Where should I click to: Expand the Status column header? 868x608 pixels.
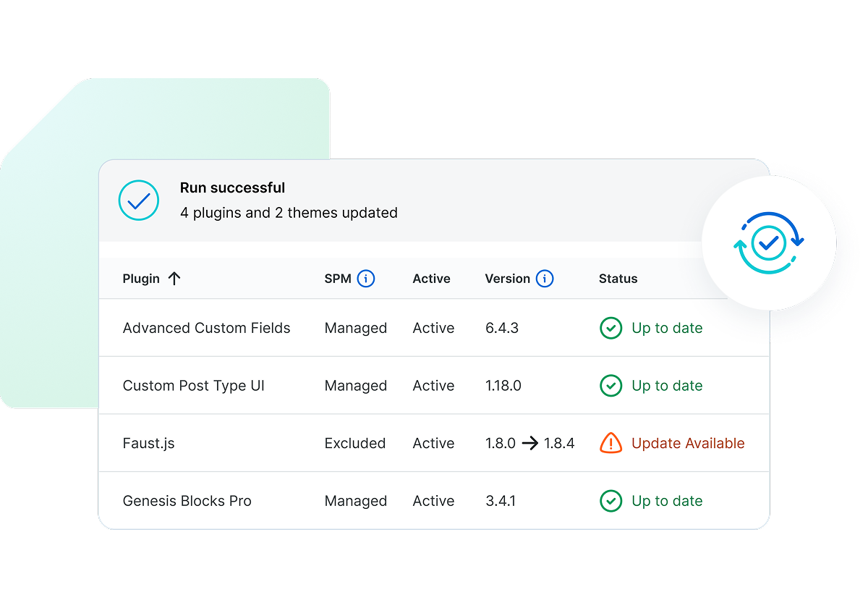618,278
